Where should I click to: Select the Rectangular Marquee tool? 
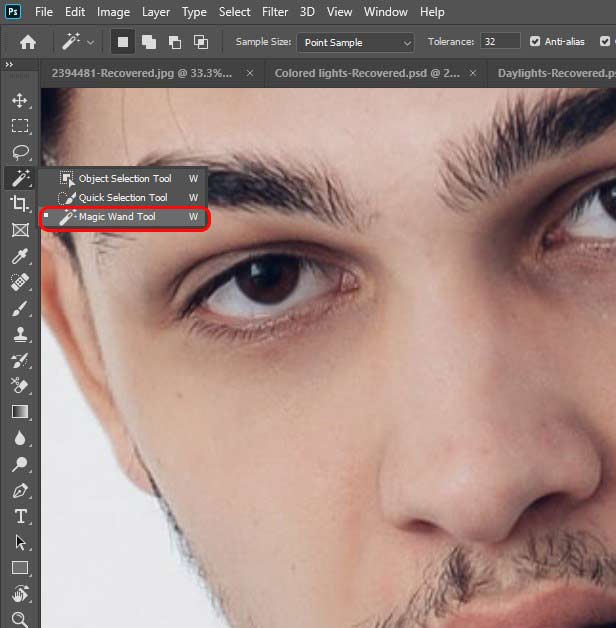click(20, 126)
